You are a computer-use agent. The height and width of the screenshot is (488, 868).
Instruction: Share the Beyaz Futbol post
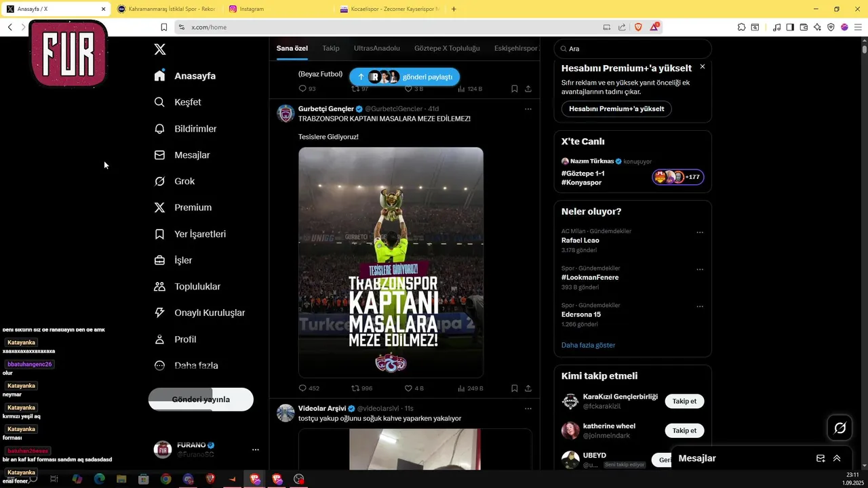(528, 89)
